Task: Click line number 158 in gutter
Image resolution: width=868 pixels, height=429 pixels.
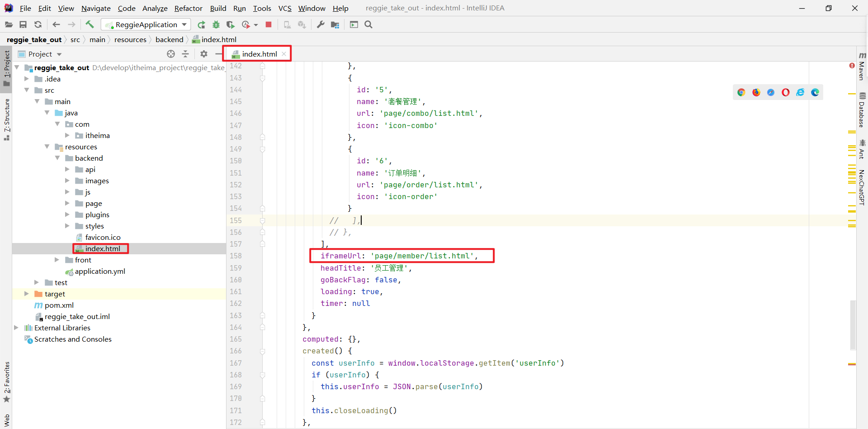Action: 236,256
